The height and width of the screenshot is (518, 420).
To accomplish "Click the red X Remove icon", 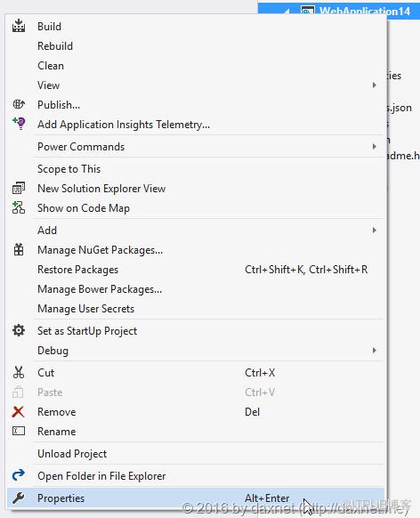I will point(18,411).
